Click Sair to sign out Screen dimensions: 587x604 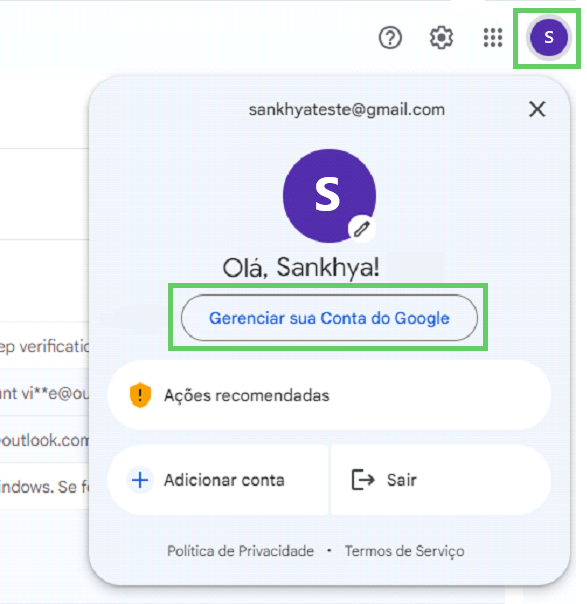click(441, 480)
